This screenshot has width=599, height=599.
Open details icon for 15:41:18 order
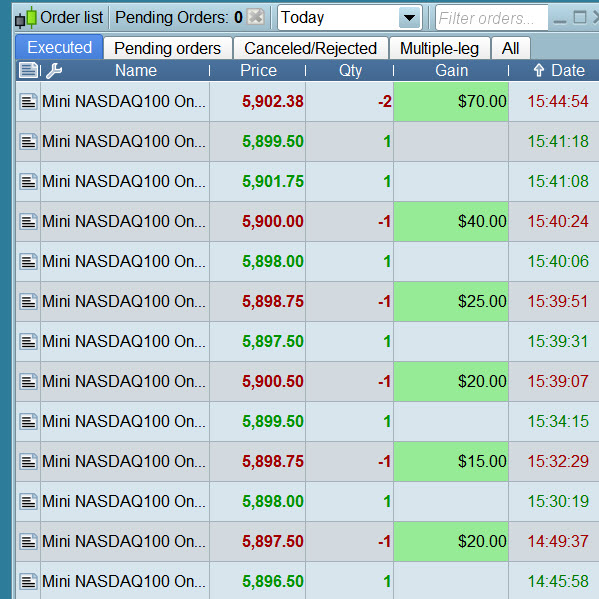click(x=28, y=141)
